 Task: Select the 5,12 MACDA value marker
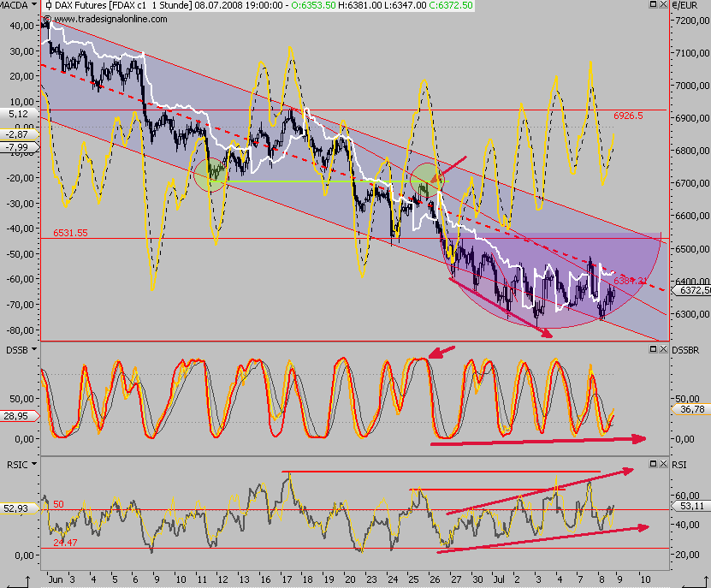[19, 114]
